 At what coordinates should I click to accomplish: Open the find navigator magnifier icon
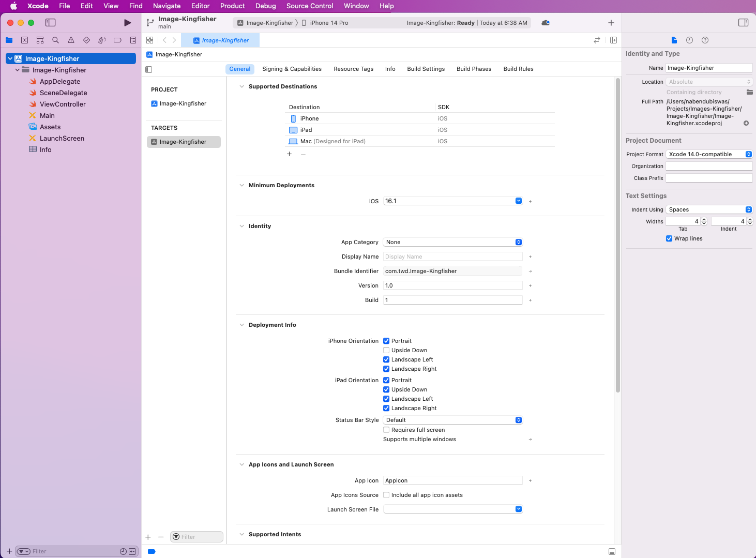[x=55, y=40]
